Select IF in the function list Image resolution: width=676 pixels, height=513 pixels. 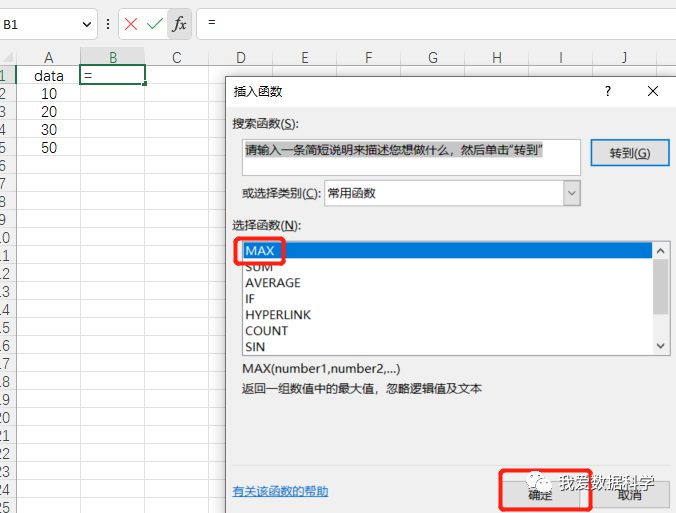pyautogui.click(x=448, y=299)
